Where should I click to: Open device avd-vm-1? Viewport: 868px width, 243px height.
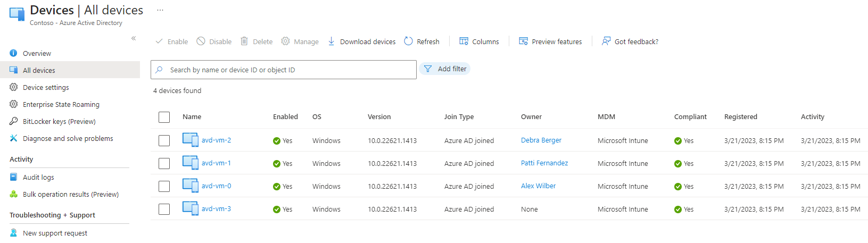216,163
